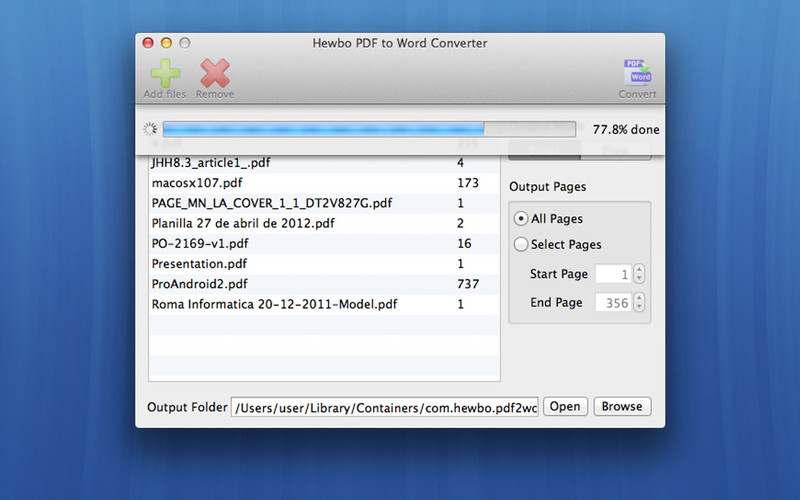This screenshot has width=800, height=500.
Task: Click the green Add files plus icon
Action: click(x=165, y=73)
